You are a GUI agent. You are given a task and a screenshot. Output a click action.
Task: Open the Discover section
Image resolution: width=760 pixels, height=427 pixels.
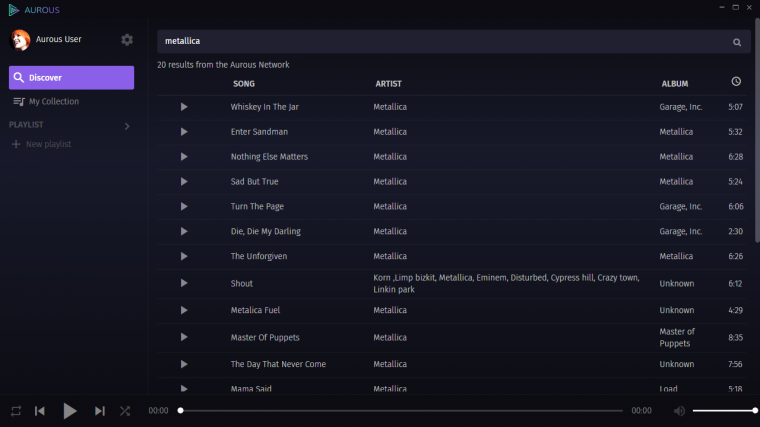click(x=71, y=78)
